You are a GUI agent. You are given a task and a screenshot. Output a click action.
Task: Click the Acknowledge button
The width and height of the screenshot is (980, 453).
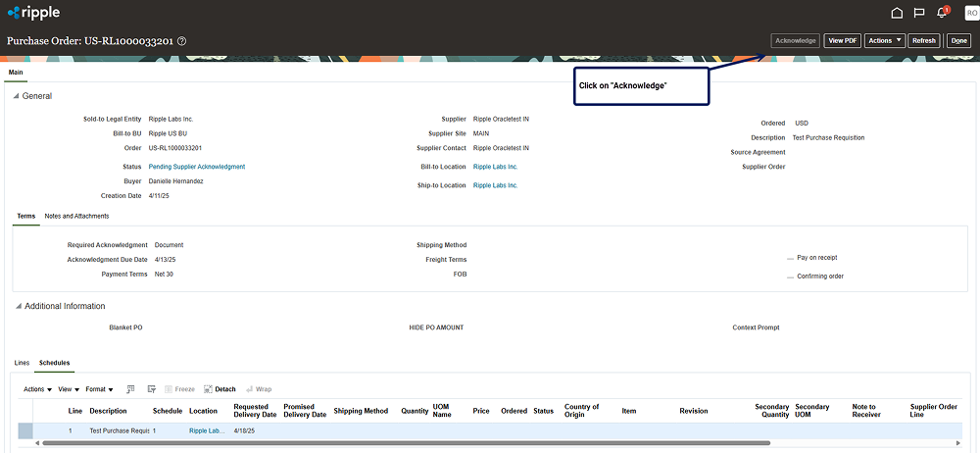pyautogui.click(x=795, y=40)
